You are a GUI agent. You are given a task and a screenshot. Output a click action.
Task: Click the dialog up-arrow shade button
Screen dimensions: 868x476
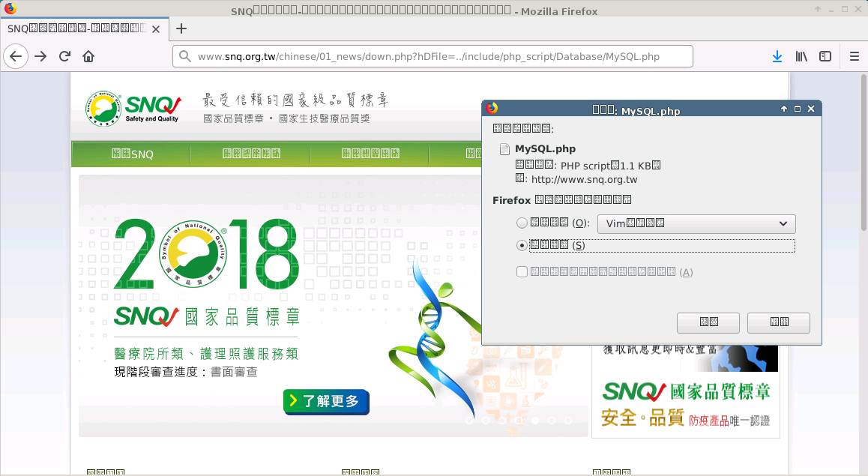pos(784,109)
